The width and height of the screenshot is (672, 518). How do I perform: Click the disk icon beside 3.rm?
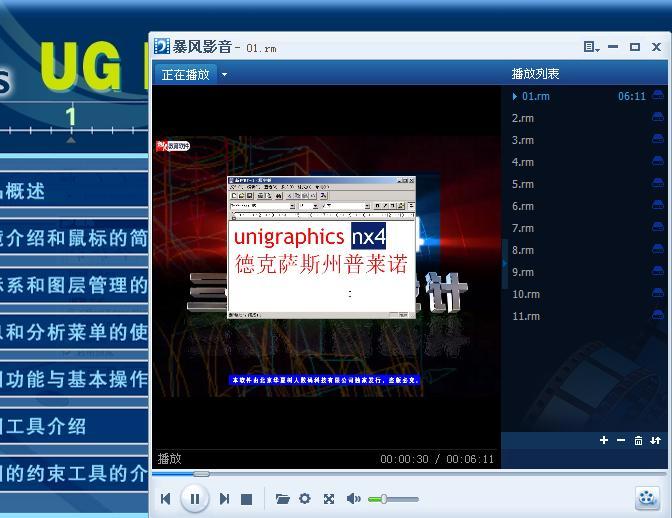pyautogui.click(x=658, y=138)
